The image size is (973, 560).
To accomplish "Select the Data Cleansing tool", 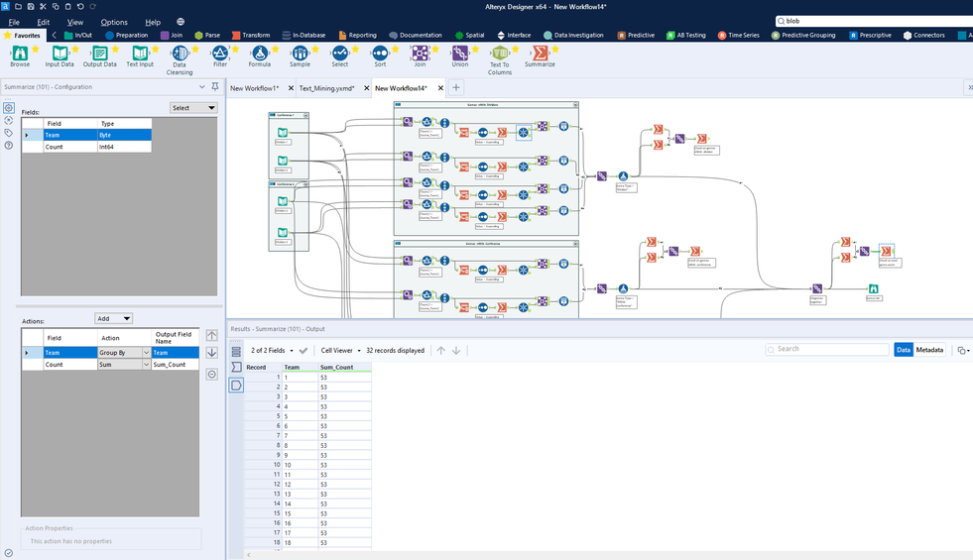I will click(x=180, y=60).
